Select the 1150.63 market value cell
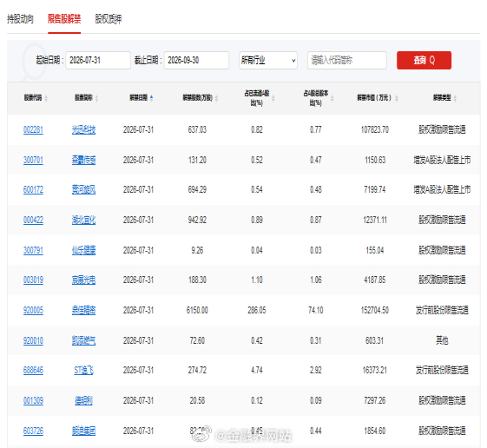Viewport: 487px width, 448px height. tap(374, 161)
